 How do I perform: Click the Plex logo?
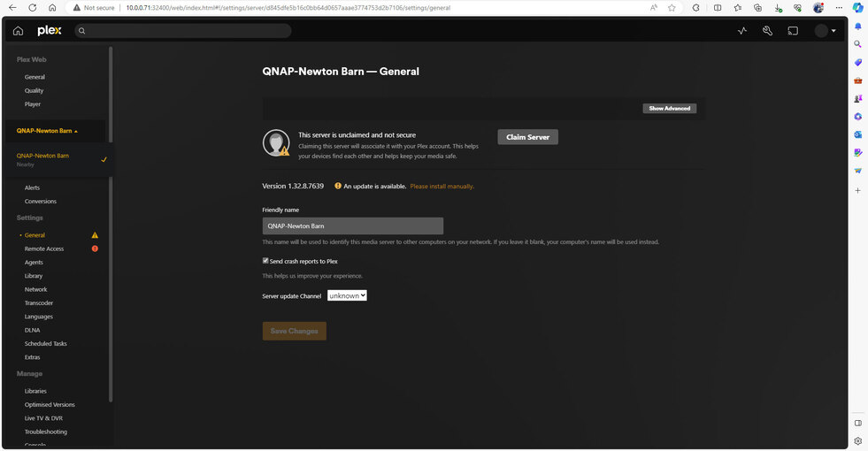pos(50,30)
